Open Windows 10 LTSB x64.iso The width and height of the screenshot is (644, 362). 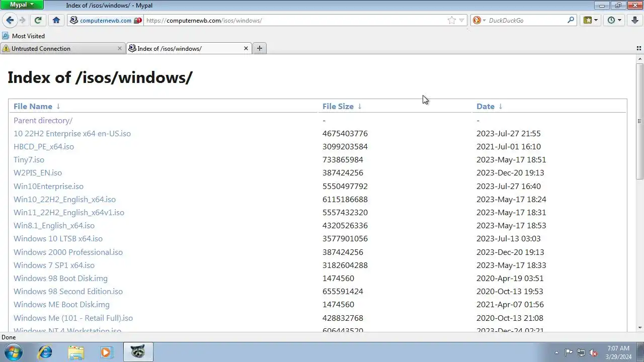coord(58,239)
